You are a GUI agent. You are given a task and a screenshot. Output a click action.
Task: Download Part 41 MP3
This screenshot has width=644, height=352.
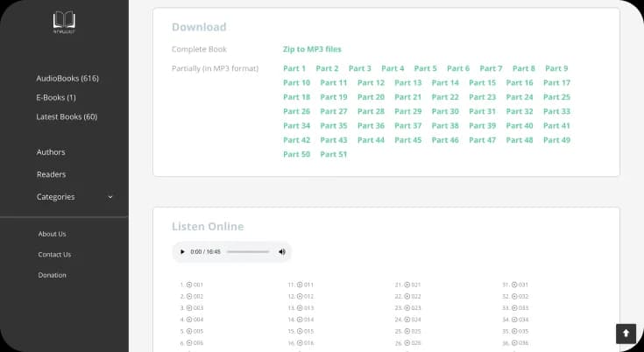557,126
